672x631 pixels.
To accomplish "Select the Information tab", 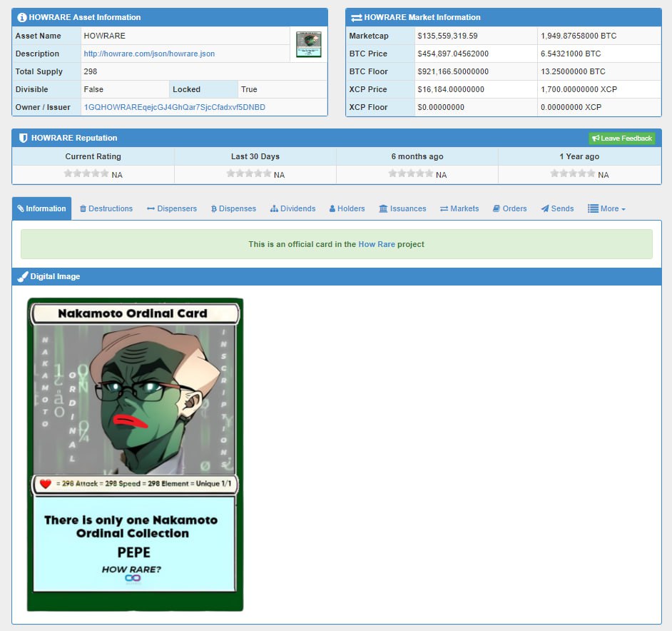I will click(x=41, y=208).
